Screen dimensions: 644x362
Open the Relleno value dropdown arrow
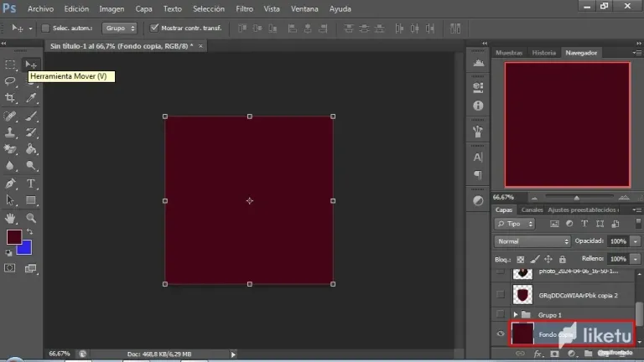coord(636,259)
